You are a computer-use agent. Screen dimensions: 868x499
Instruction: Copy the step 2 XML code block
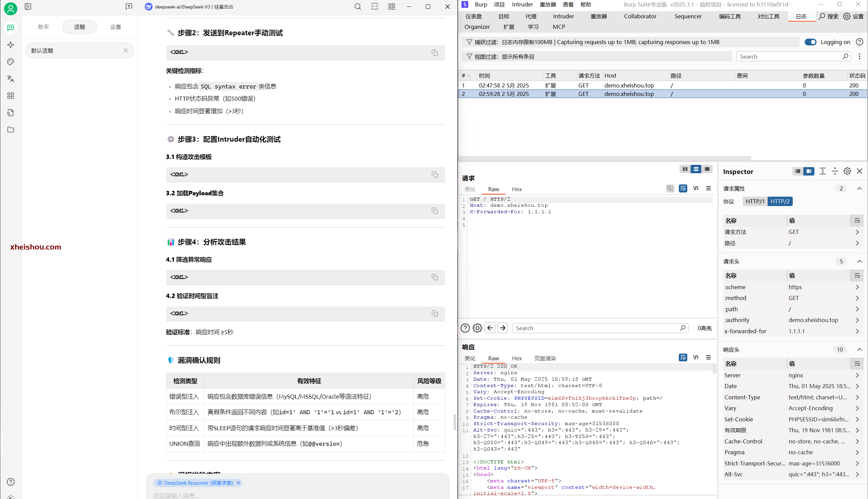(x=435, y=53)
